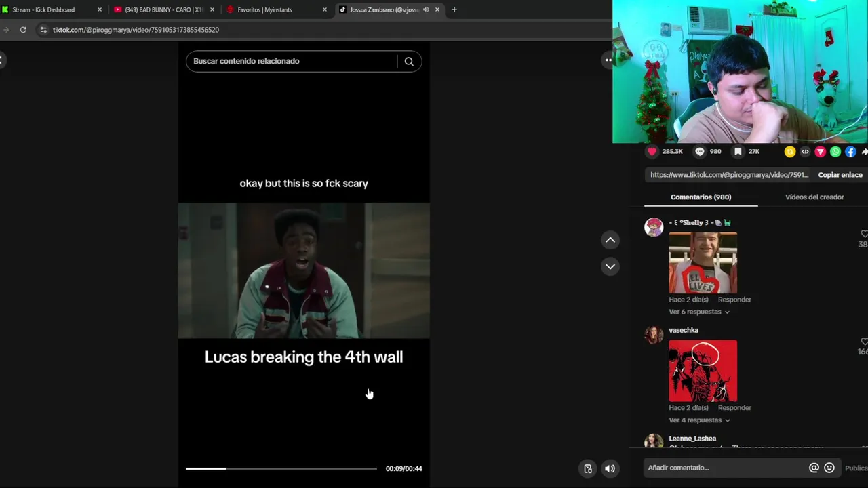Open the emoji picker in comment box
This screenshot has height=488, width=868.
pyautogui.click(x=829, y=468)
